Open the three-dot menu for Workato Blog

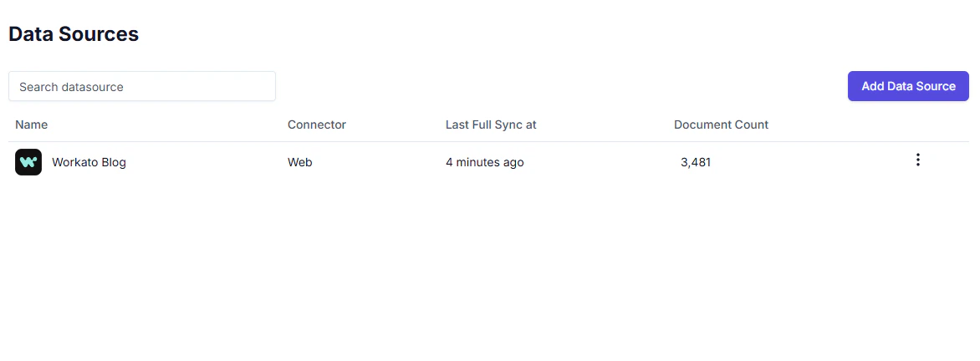pos(917,160)
